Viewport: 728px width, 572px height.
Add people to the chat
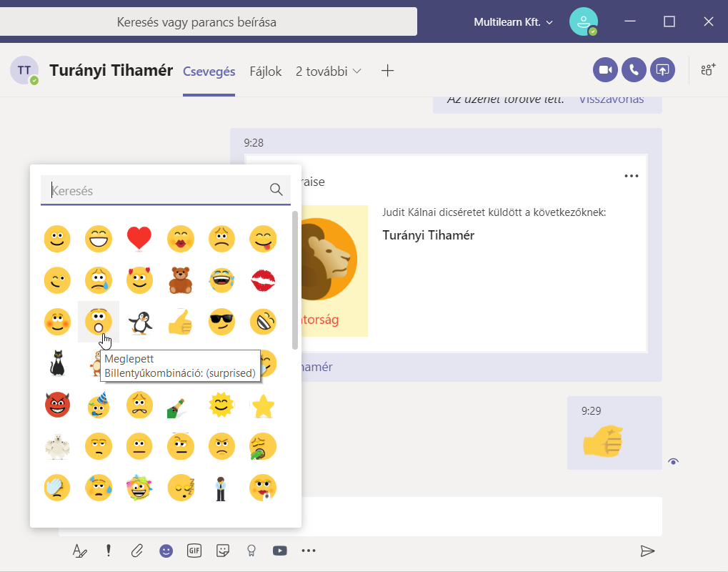pos(707,69)
